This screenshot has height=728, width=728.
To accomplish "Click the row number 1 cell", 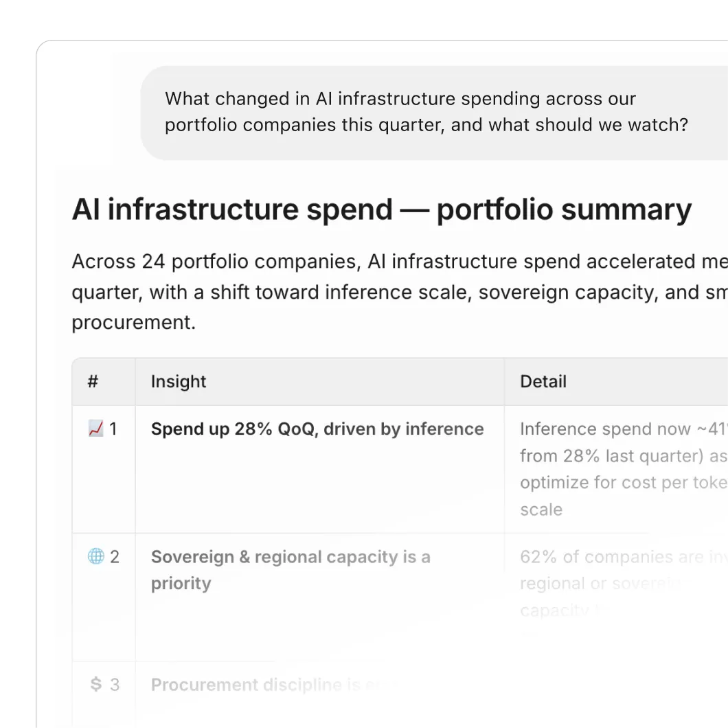I will pos(104,469).
